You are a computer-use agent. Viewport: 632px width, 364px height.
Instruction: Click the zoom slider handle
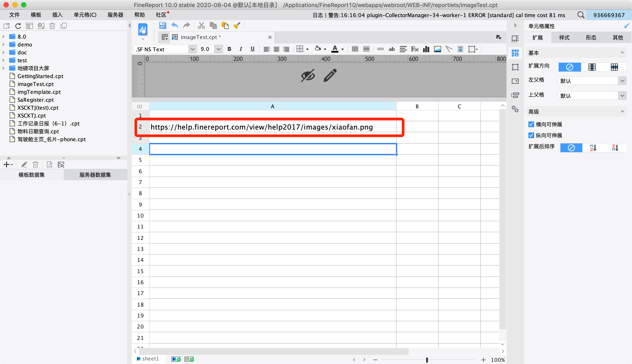427,360
